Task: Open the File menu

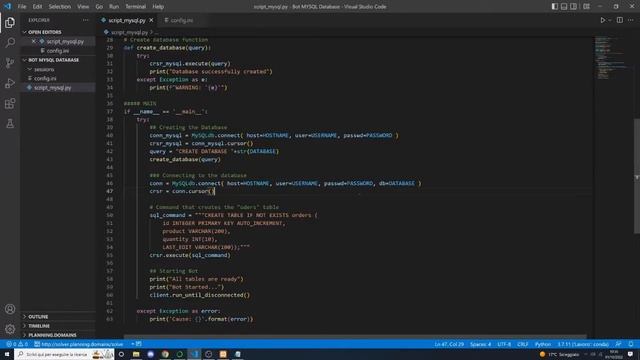Action: tap(22, 7)
